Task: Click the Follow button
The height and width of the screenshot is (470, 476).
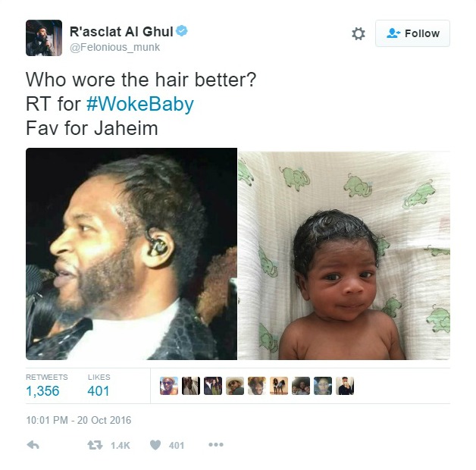Action: [x=412, y=33]
